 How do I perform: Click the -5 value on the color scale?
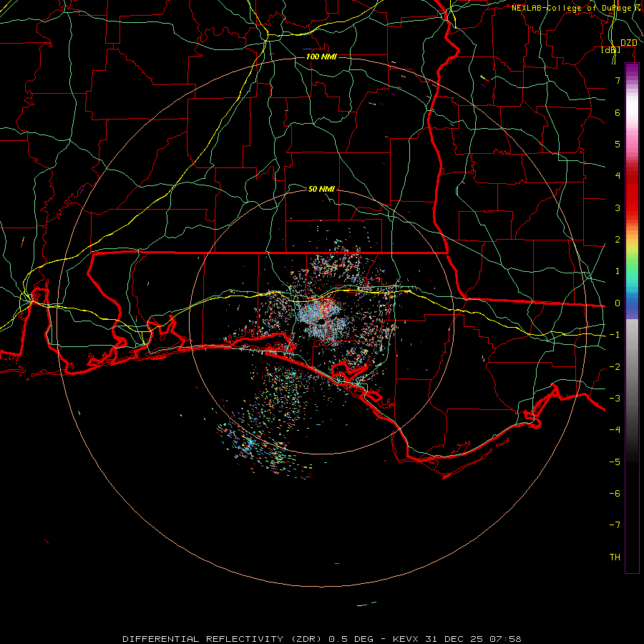pos(615,462)
